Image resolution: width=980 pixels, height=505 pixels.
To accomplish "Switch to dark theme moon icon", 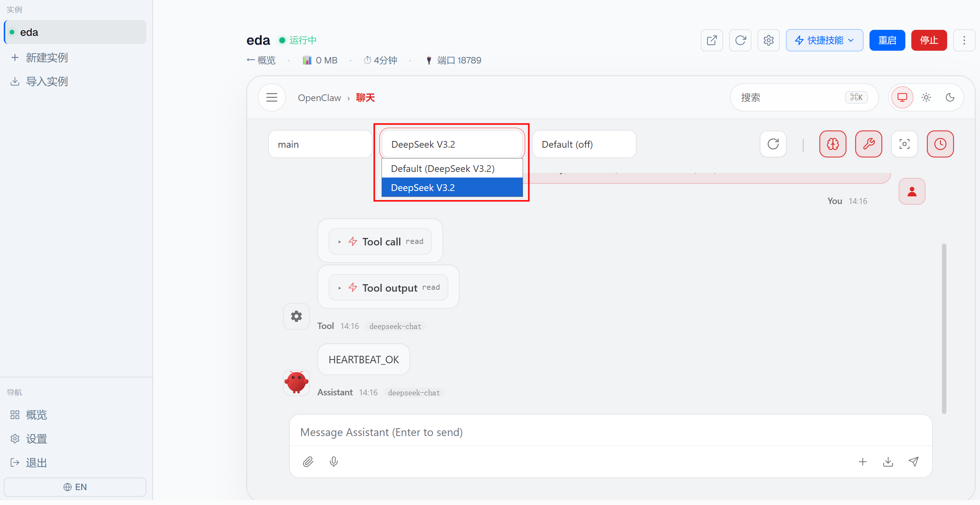I will 950,97.
